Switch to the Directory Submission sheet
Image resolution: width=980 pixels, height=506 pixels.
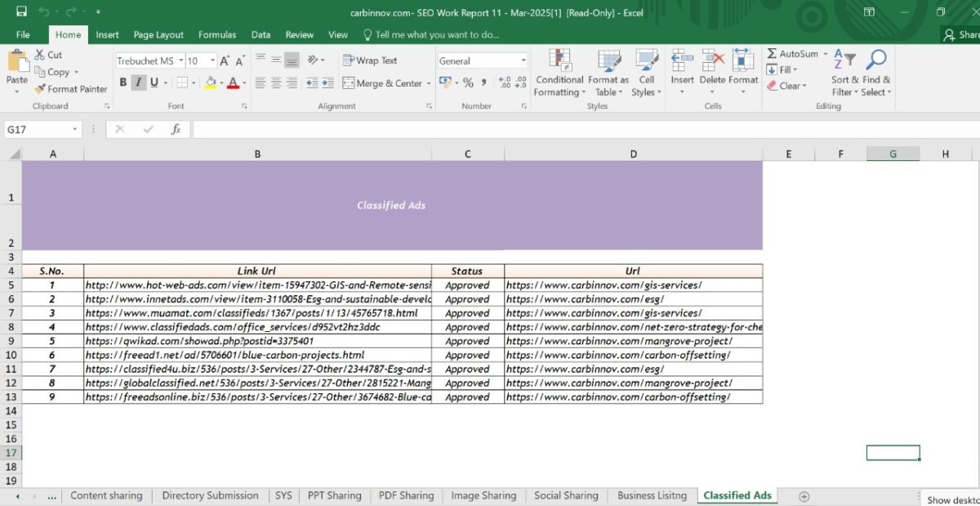pyautogui.click(x=210, y=495)
